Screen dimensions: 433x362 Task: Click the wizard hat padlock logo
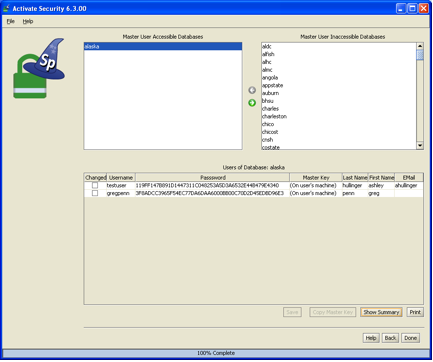pyautogui.click(x=39, y=68)
